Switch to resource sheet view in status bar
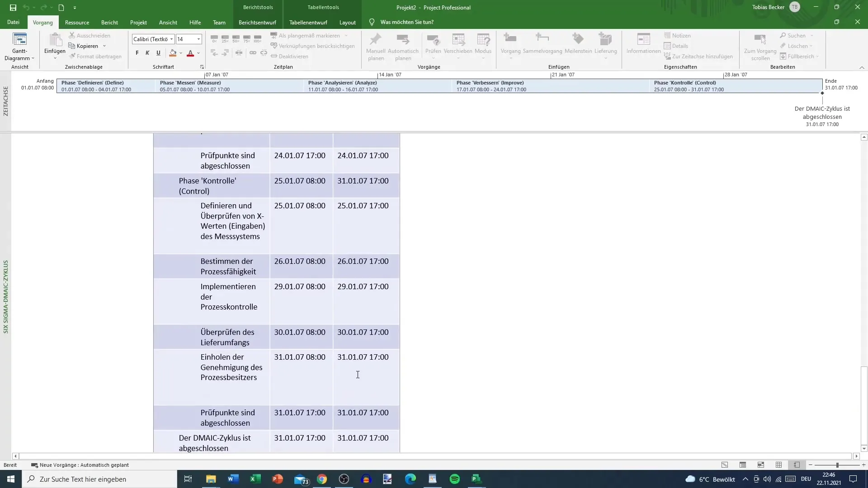 (x=778, y=465)
